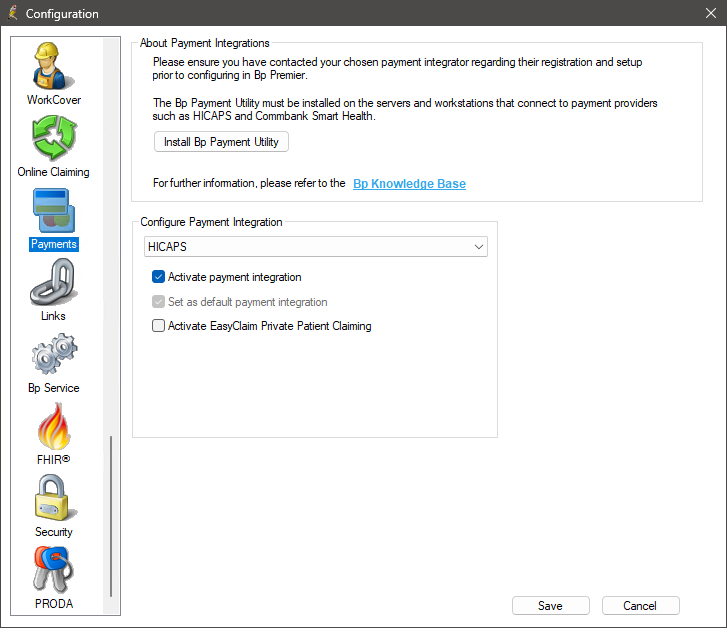Screen dimensions: 727x628
Task: Close the Configuration window
Action: coord(711,13)
